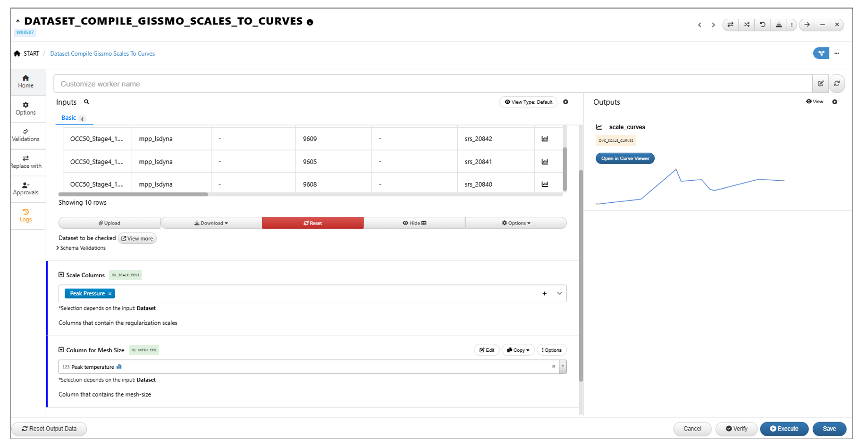Select the Basic inputs tab
Image resolution: width=868 pixels, height=440 pixels.
(69, 118)
